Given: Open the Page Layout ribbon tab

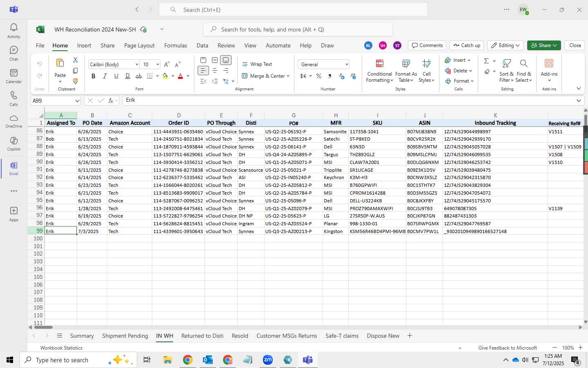Looking at the screenshot, I should (139, 45).
